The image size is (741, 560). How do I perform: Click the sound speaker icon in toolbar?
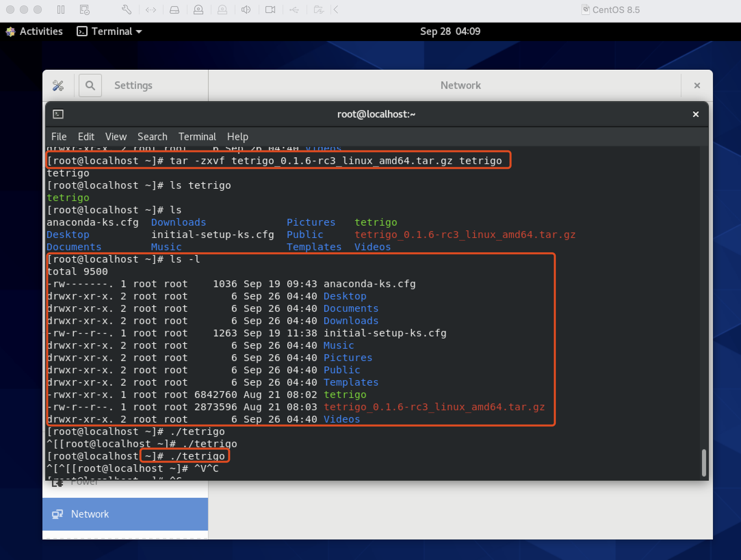246,10
